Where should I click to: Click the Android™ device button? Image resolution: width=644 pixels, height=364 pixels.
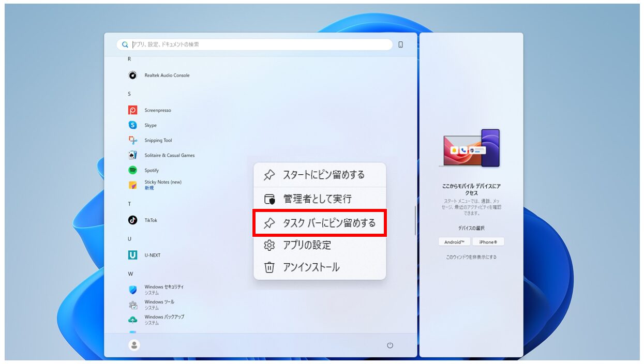point(455,241)
